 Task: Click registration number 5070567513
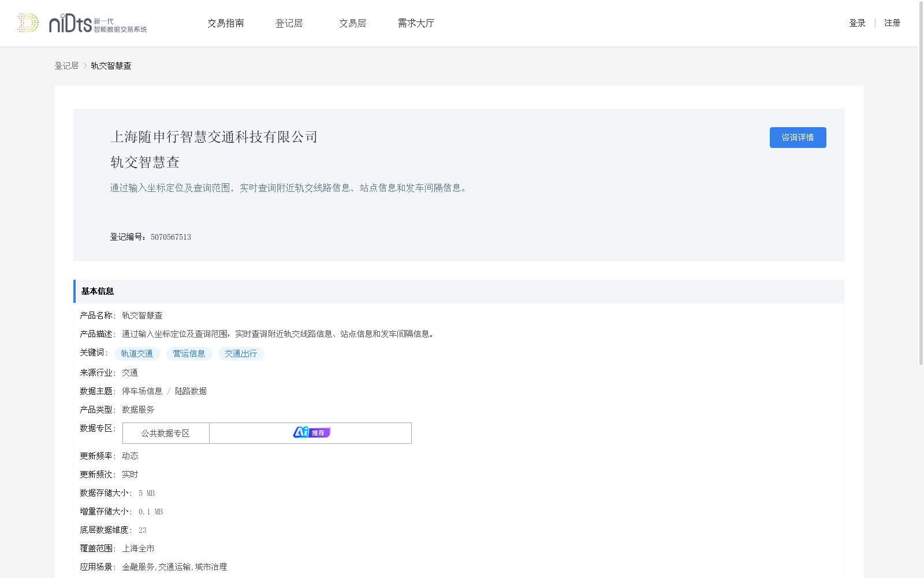pyautogui.click(x=171, y=237)
